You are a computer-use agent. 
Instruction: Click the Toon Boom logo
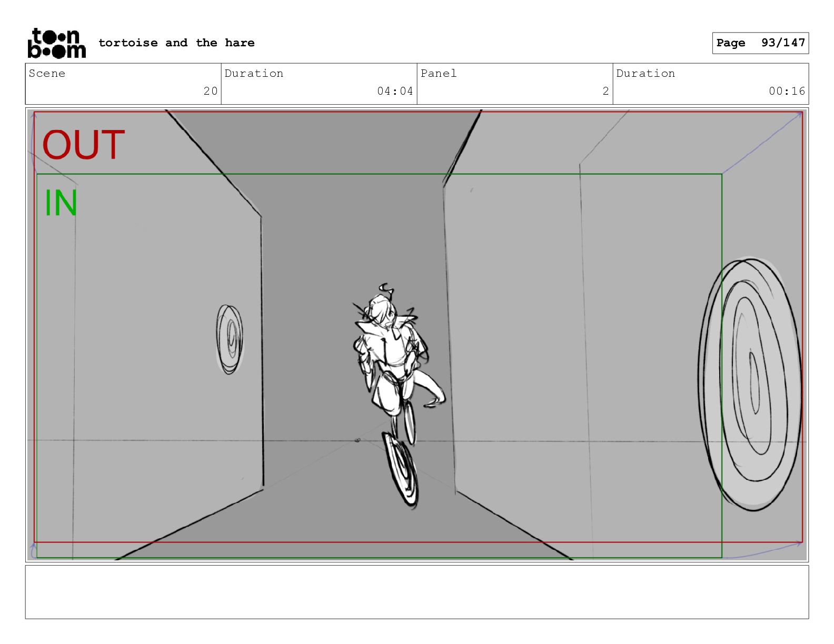point(56,43)
